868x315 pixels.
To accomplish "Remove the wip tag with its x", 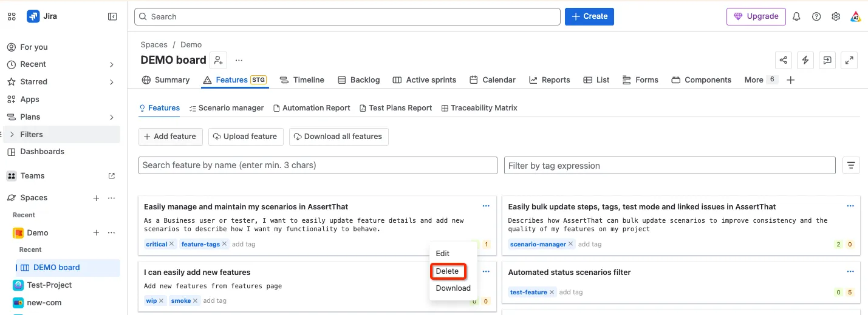I will 161,300.
